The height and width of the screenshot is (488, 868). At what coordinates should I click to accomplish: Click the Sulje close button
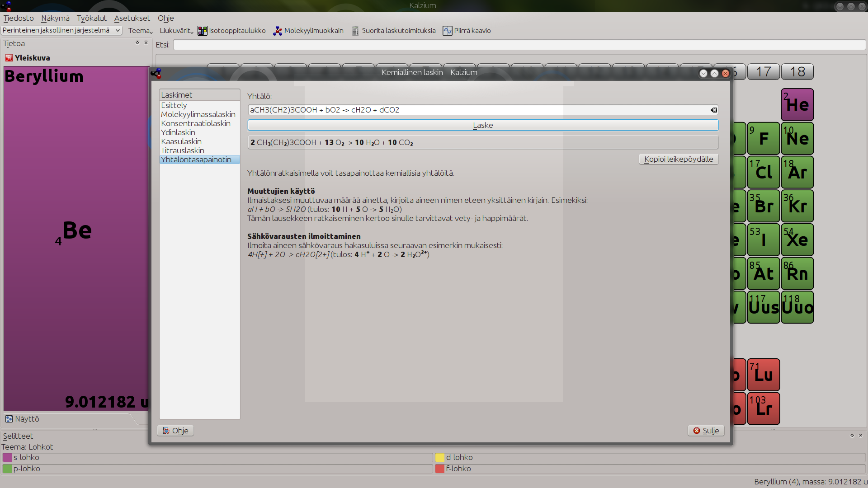point(706,431)
